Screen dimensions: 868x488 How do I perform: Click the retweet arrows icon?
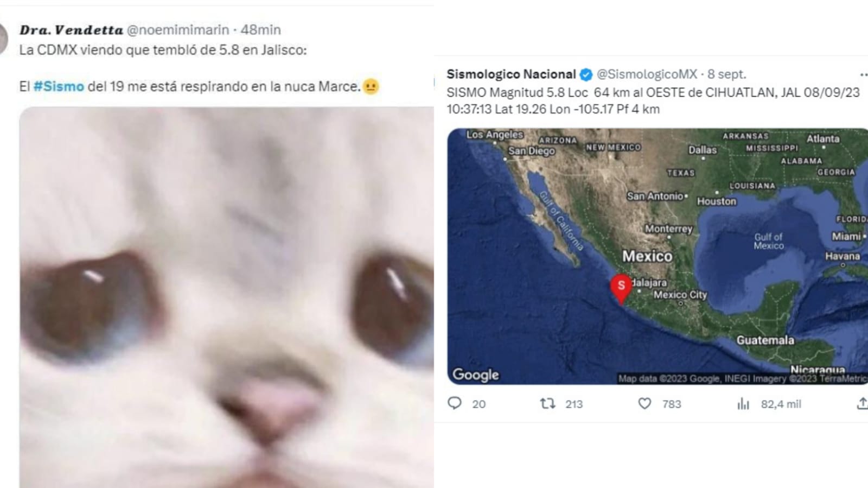click(x=547, y=403)
